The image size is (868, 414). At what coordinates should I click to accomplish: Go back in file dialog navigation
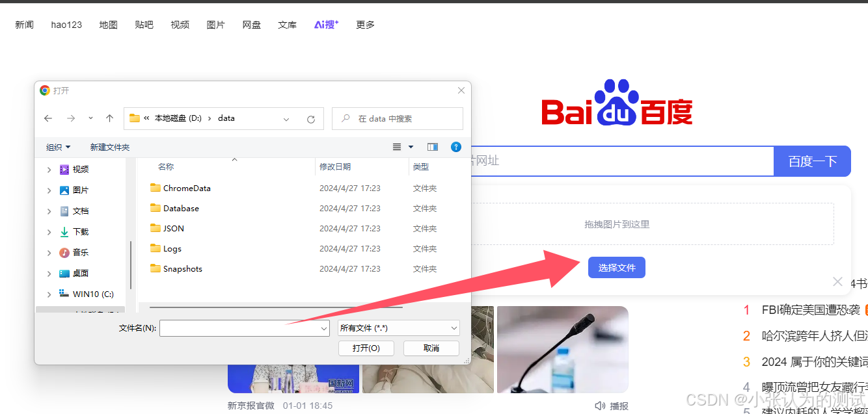48,118
